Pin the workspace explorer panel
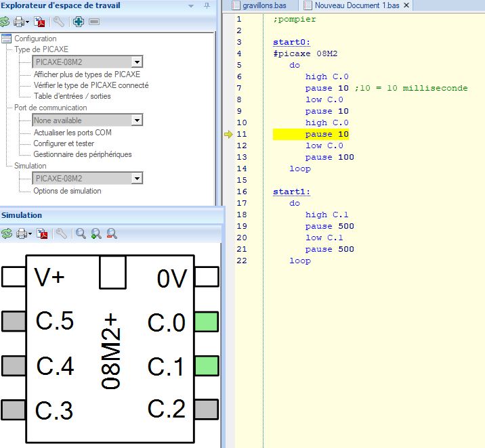This screenshot has height=448, width=485. click(x=207, y=5)
